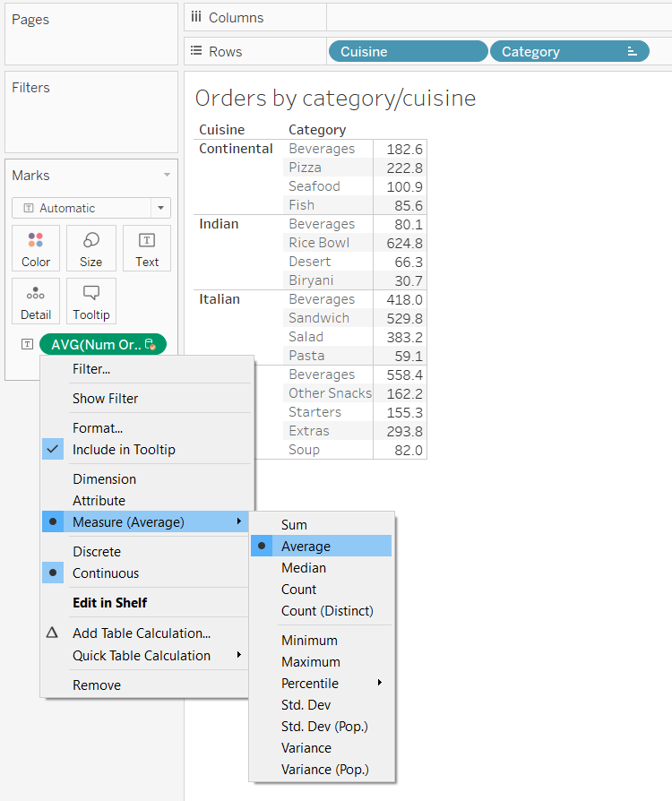Choose Show Filter

click(x=145, y=399)
